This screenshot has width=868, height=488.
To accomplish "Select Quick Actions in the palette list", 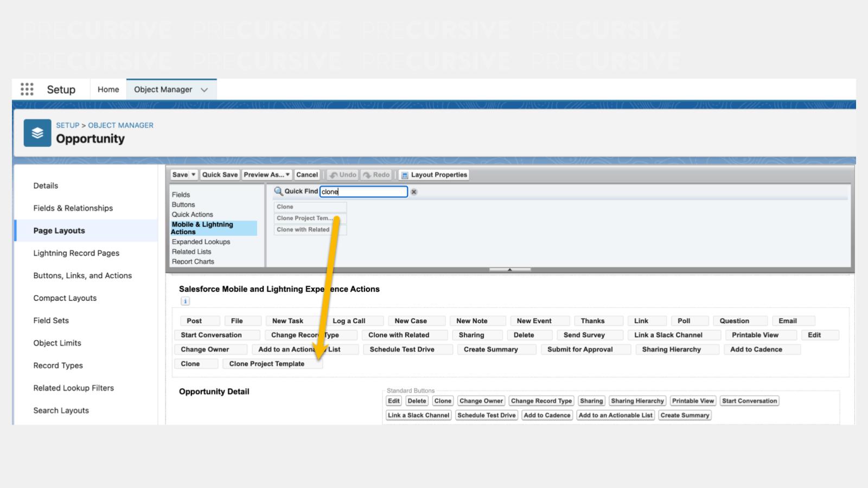I will point(193,214).
